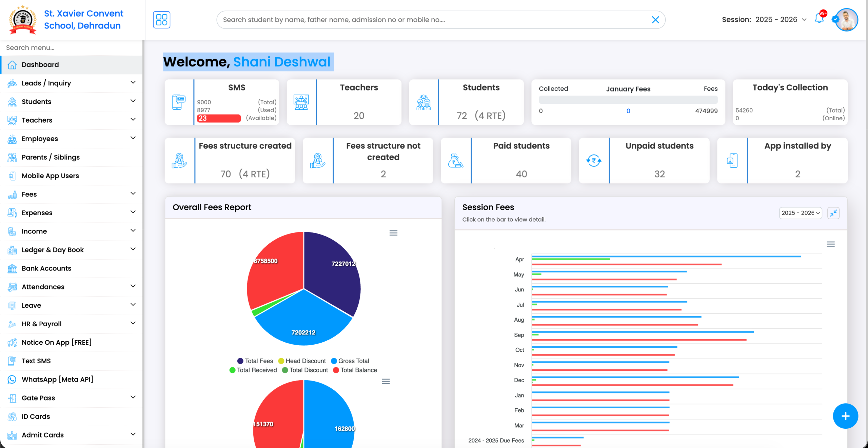Expand the Students sidebar section

click(133, 101)
